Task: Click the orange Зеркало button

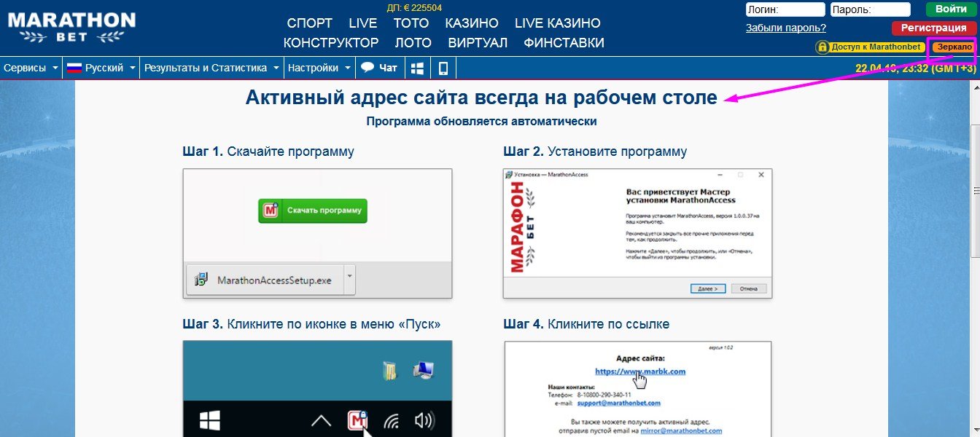Action: [x=954, y=47]
